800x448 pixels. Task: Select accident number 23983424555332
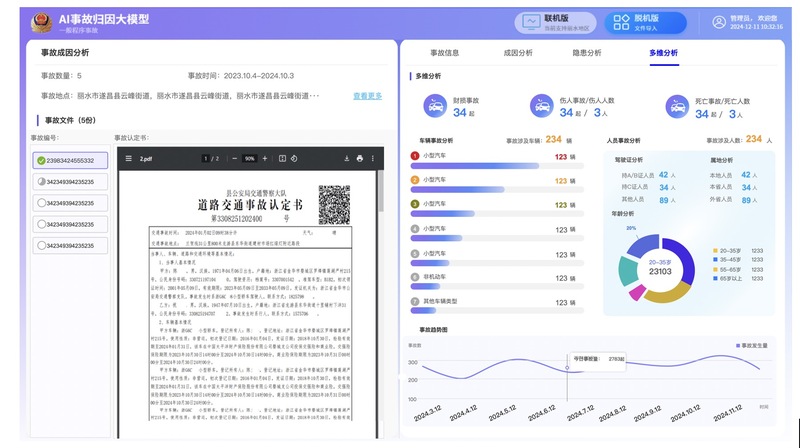point(70,160)
